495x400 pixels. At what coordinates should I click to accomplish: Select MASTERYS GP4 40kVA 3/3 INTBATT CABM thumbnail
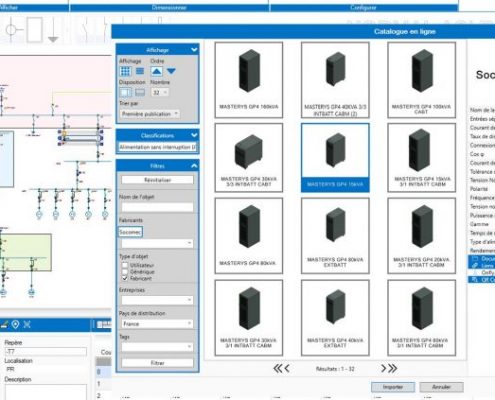click(x=335, y=80)
